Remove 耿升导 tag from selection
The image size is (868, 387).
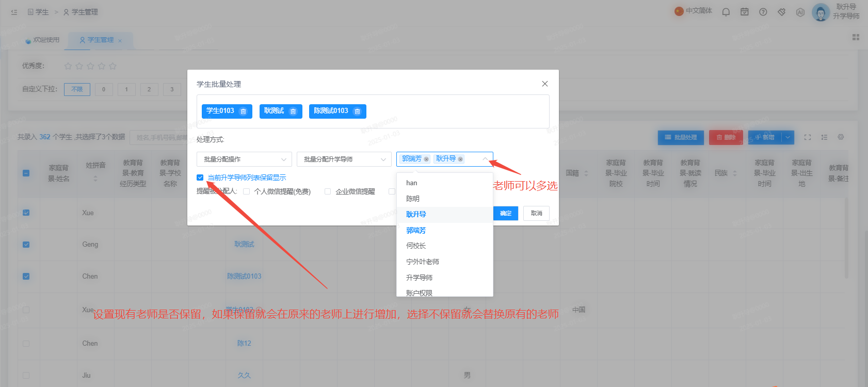(x=460, y=159)
